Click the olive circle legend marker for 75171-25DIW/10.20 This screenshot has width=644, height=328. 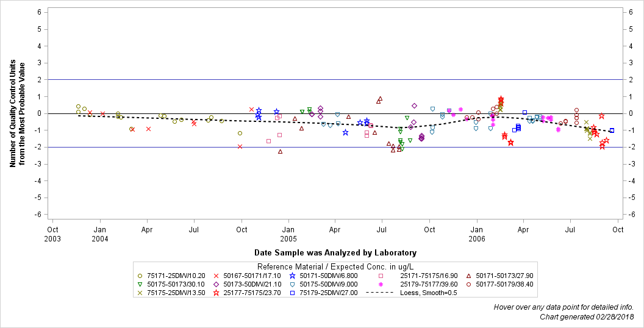coord(140,276)
